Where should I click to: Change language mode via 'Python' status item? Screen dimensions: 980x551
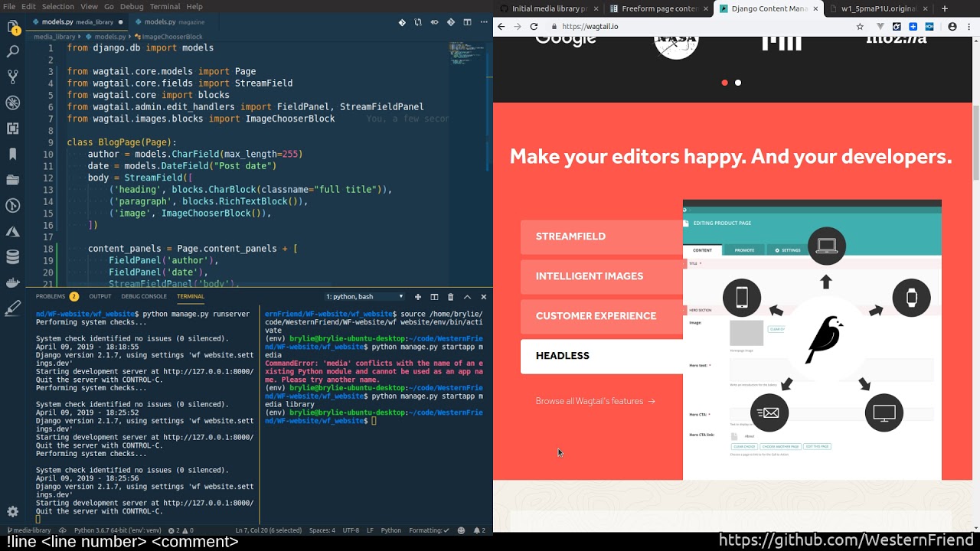(x=391, y=530)
